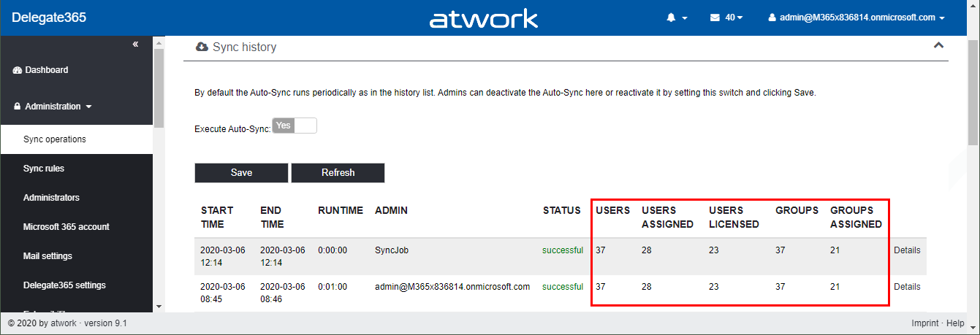
Task: Click the user avatar icon beside admin account
Action: point(772,18)
